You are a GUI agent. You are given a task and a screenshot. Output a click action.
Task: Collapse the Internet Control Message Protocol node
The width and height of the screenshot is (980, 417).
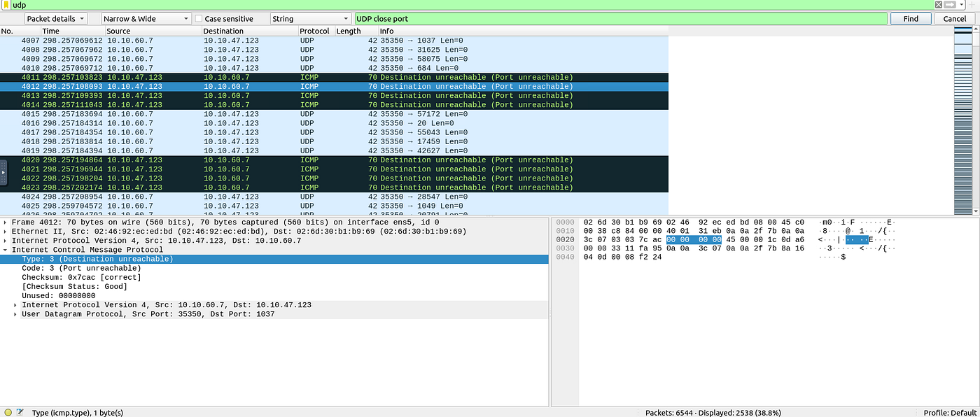(x=6, y=249)
